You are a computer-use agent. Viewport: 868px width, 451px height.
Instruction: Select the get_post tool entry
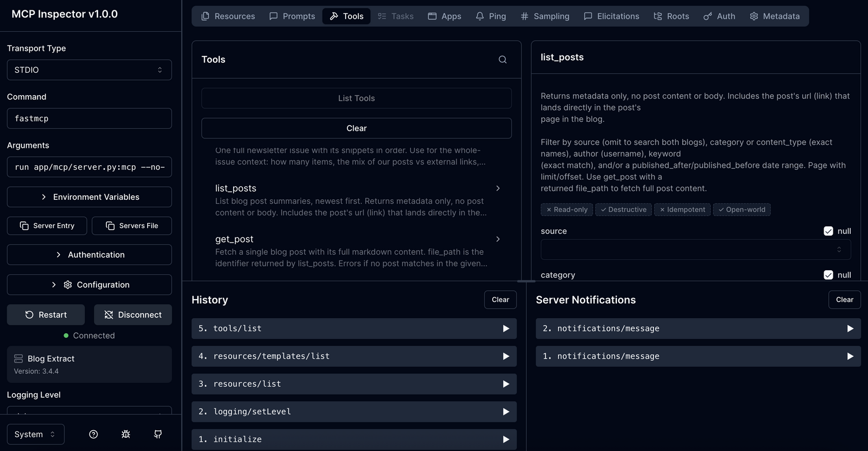click(x=357, y=251)
